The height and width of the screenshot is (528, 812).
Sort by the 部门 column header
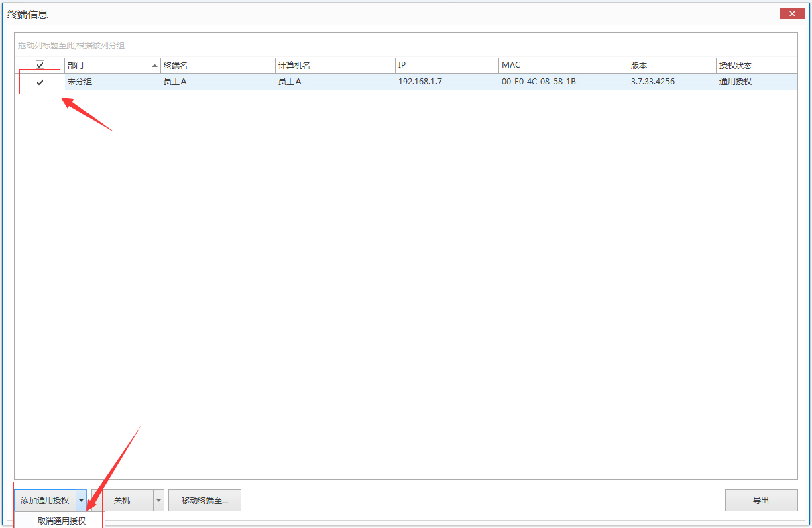point(112,65)
